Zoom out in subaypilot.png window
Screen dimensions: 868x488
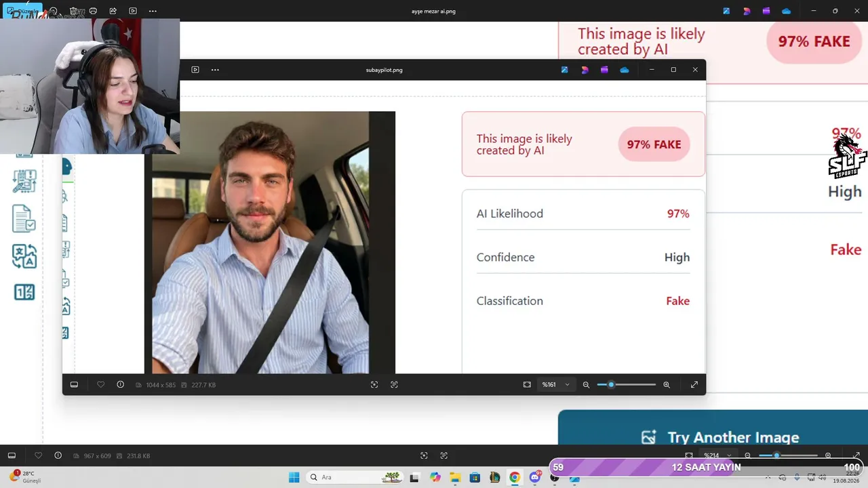pyautogui.click(x=587, y=385)
